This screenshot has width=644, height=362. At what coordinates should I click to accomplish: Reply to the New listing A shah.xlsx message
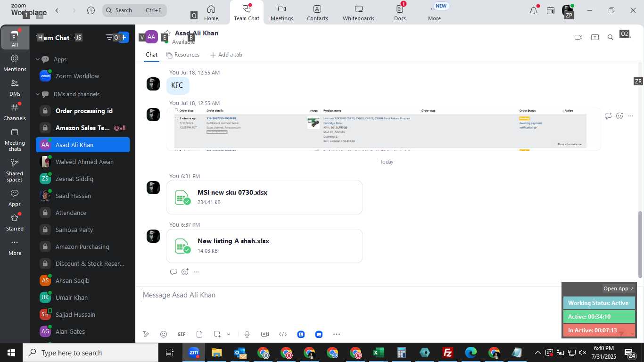pyautogui.click(x=173, y=272)
